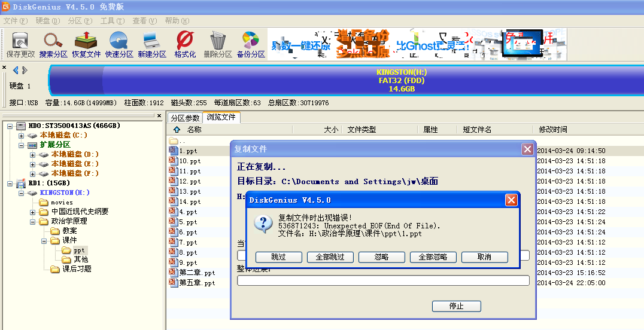Open the 查看(V) menu
Viewport: 644px width, 330px height.
tap(145, 20)
